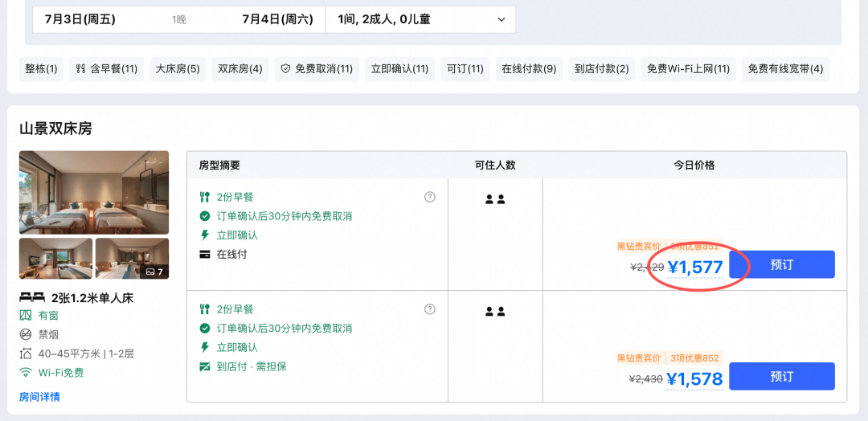
Task: Toggle the 双床房(4) filter
Action: coord(240,69)
